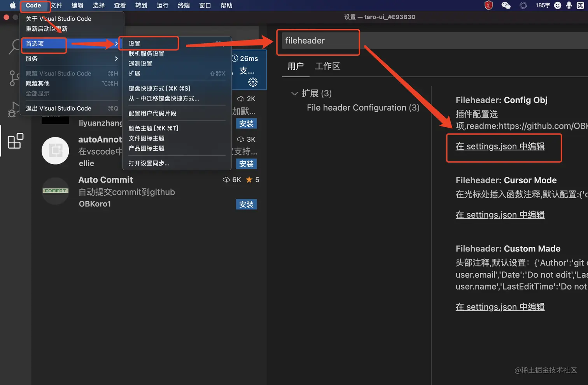Click the 5 star rating on Auto Commit
588x385 pixels.
pos(252,179)
